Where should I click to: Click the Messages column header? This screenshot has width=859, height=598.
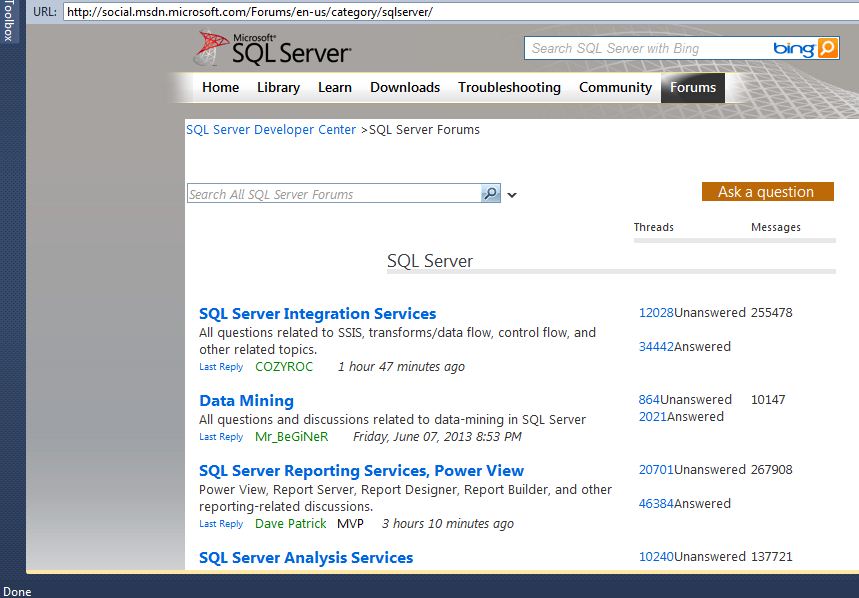[x=776, y=227]
